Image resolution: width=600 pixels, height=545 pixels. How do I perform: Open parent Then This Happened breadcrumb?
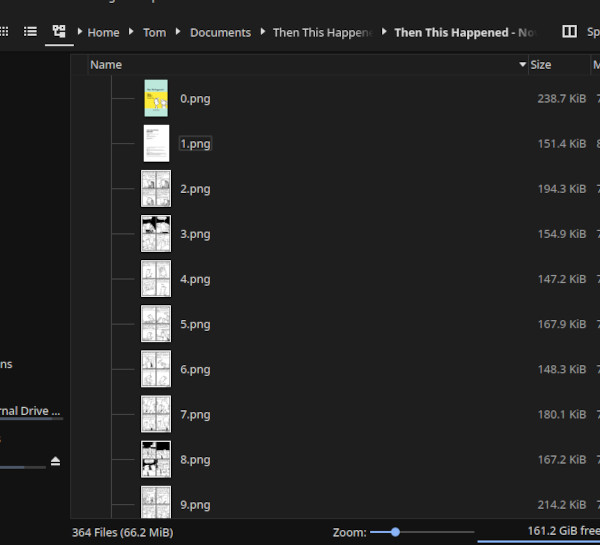pyautogui.click(x=323, y=33)
